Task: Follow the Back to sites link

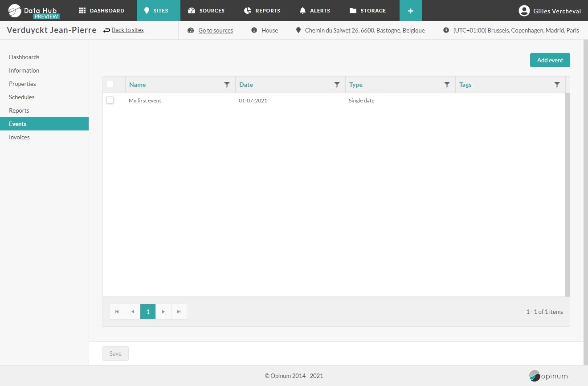Action: (x=127, y=30)
